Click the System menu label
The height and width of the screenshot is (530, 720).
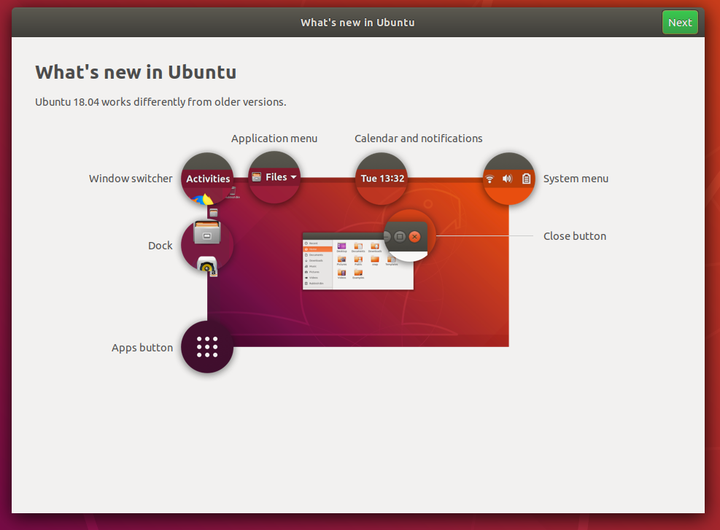(576, 179)
